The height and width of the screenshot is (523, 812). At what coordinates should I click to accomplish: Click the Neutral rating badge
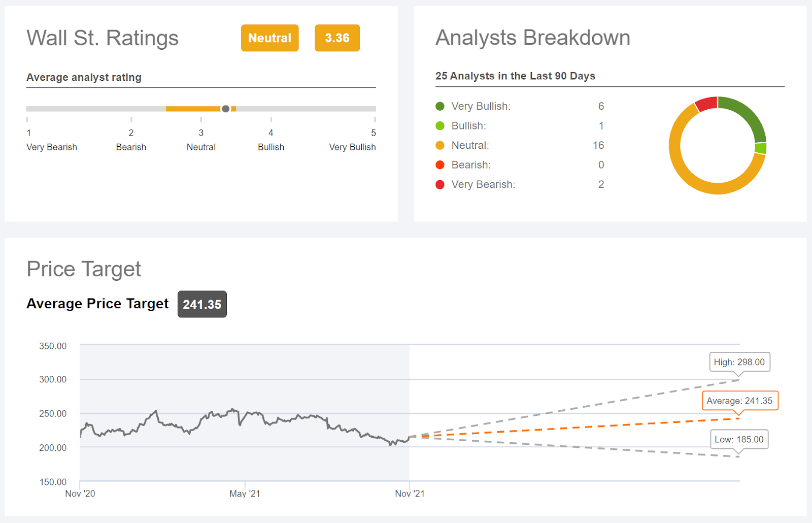pos(269,38)
